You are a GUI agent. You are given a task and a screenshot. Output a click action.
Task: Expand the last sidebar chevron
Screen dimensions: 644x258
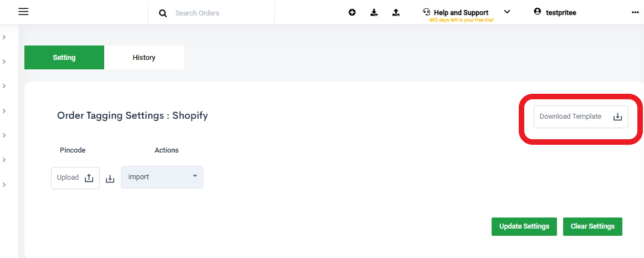click(4, 185)
